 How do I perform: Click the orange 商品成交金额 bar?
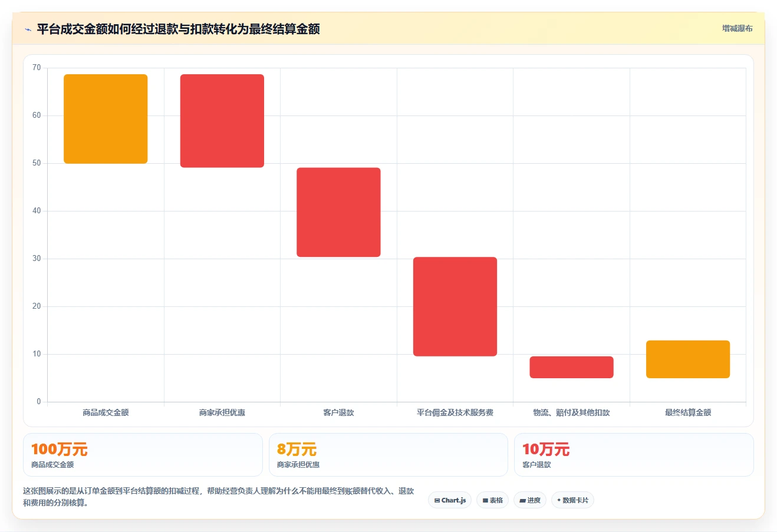(x=106, y=119)
